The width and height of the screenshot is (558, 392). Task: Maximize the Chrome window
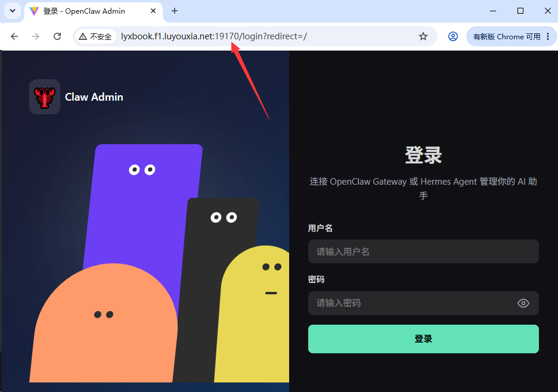520,11
